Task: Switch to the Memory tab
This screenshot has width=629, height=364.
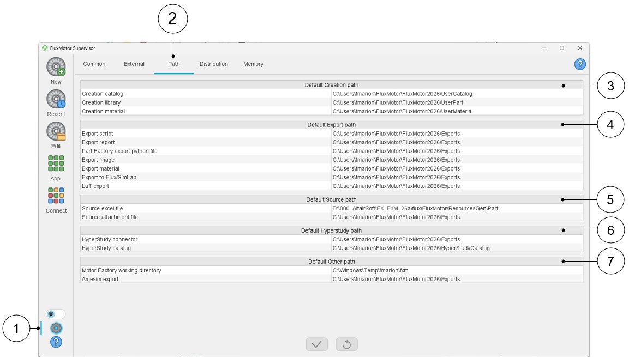Action: point(254,64)
